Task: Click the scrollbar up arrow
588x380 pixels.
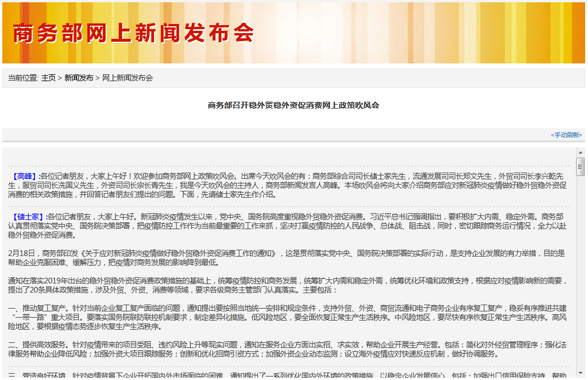Action: [580, 153]
